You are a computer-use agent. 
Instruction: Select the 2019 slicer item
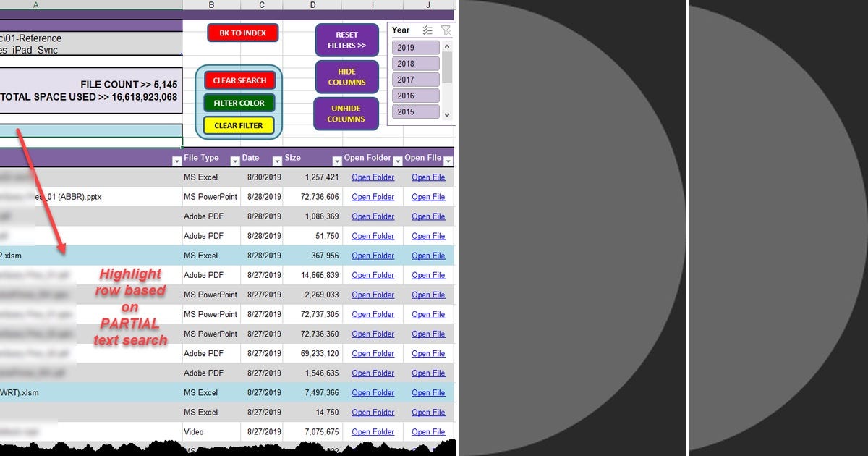point(414,46)
